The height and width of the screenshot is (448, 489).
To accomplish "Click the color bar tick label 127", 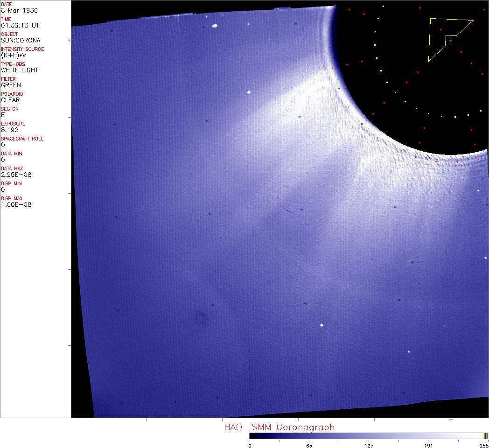I will pyautogui.click(x=369, y=446).
